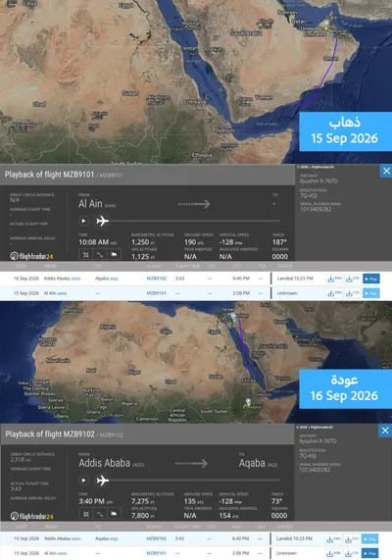This screenshot has height=560, width=392.
Task: Open the MZB9101 flight link under the MZB9101 panel
Action: [157, 293]
